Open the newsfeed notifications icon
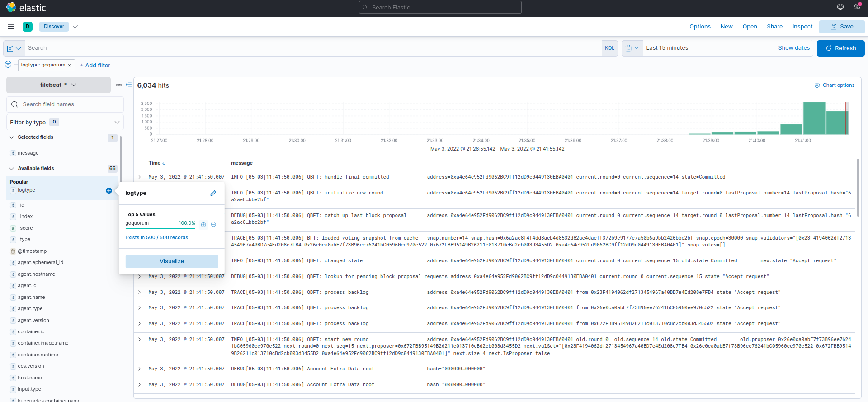Screen dimensions: 868x402 click(856, 7)
